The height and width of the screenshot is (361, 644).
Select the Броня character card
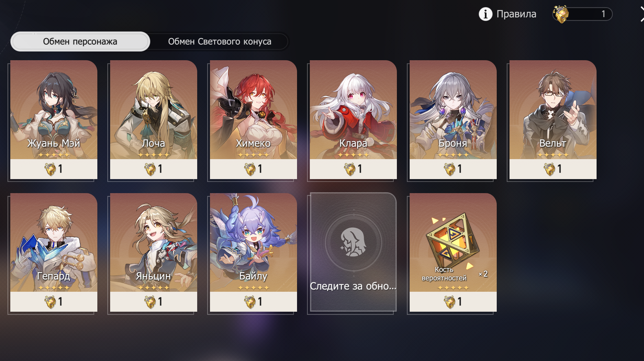click(453, 120)
